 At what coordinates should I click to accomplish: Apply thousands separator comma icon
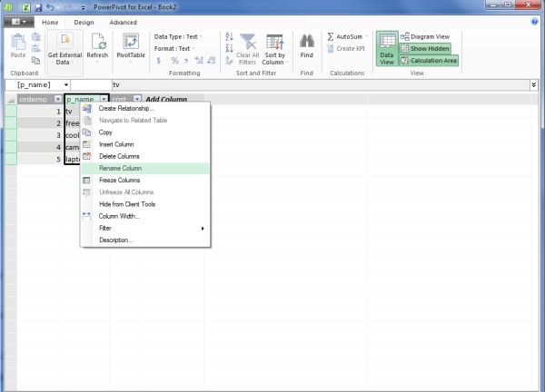(186, 61)
